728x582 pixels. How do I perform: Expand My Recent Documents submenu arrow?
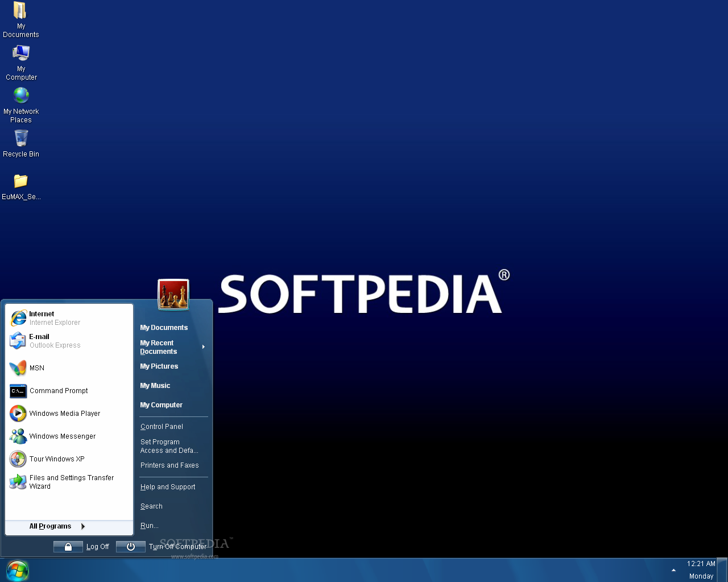pos(203,347)
